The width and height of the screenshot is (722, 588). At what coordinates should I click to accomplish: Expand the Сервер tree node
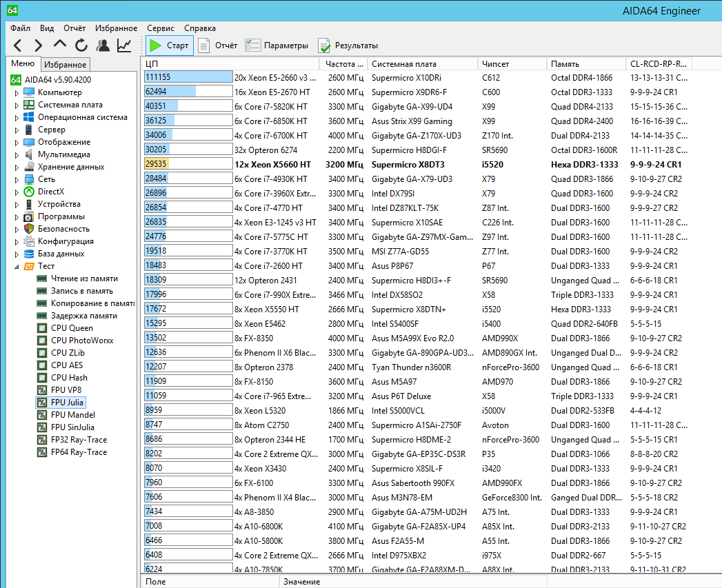coord(17,130)
